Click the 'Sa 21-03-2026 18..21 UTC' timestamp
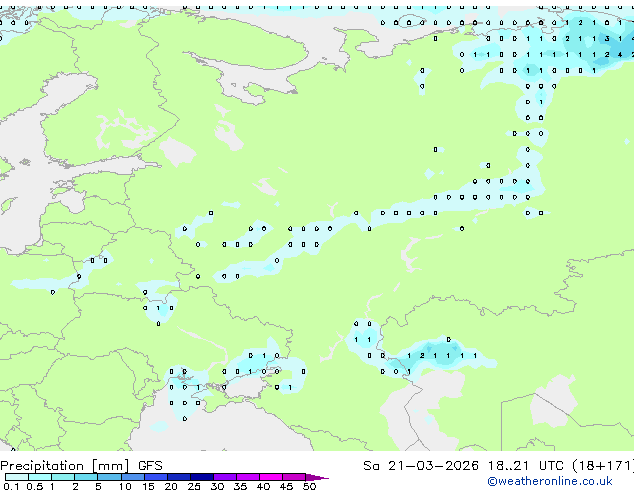The image size is (634, 490). pos(463,466)
